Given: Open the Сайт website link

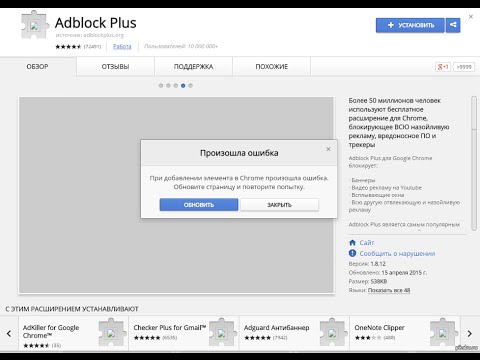Looking at the screenshot, I should click(367, 243).
